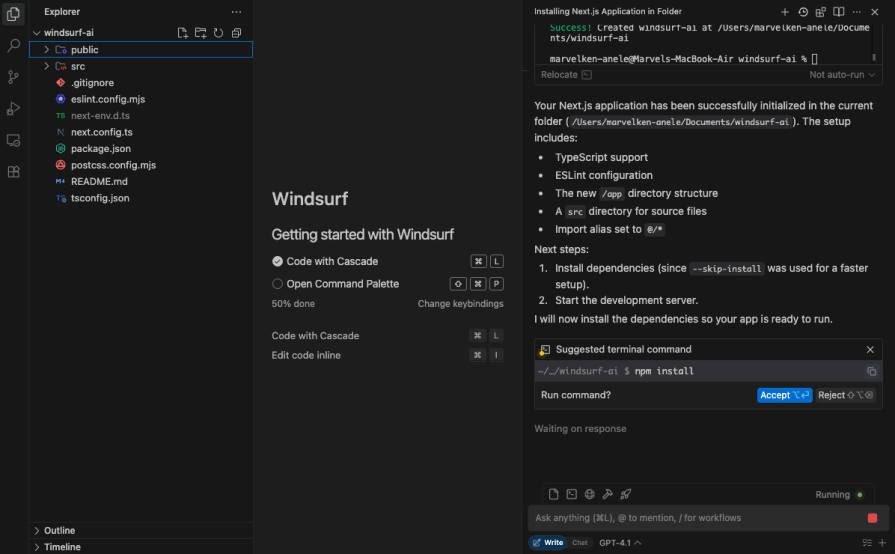Toggle Code with Cascade step completion
This screenshot has height=554, width=895.
coord(277,261)
